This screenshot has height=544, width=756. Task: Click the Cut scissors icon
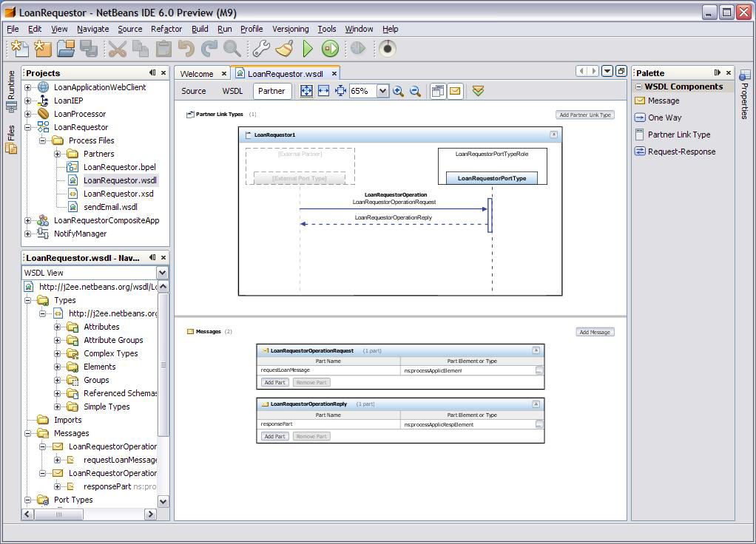pos(117,49)
